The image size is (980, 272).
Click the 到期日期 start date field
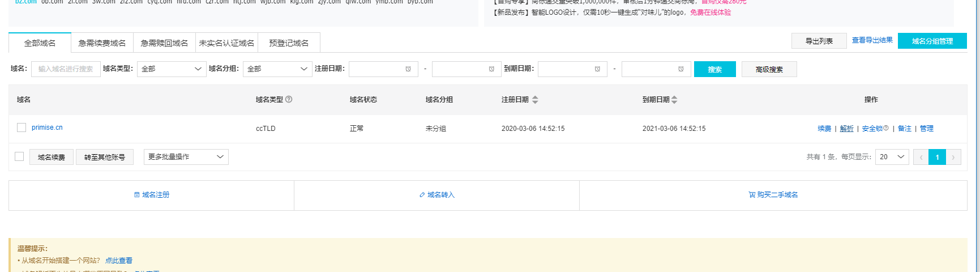point(572,69)
